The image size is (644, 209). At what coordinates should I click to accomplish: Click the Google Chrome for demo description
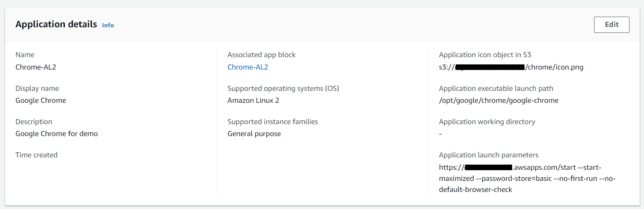(56, 134)
